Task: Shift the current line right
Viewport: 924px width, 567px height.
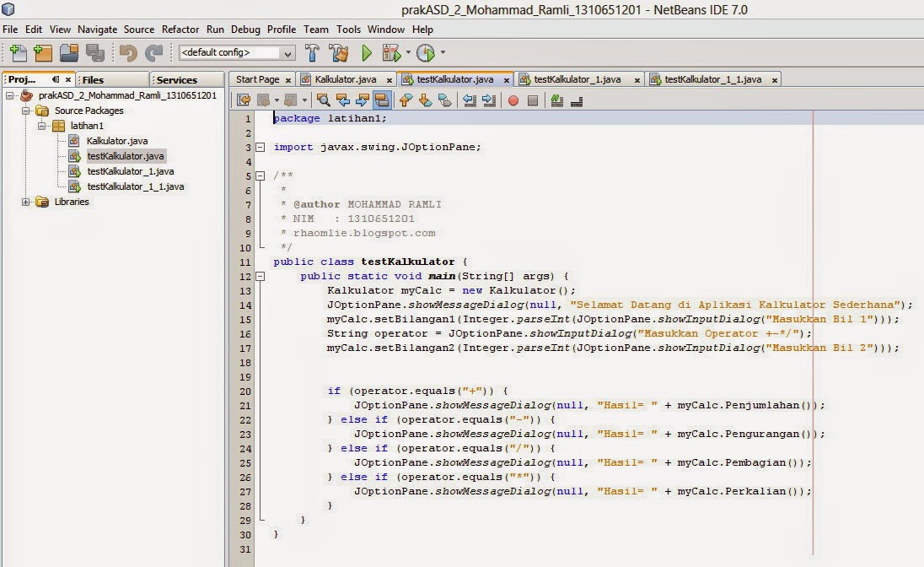Action: coord(490,100)
